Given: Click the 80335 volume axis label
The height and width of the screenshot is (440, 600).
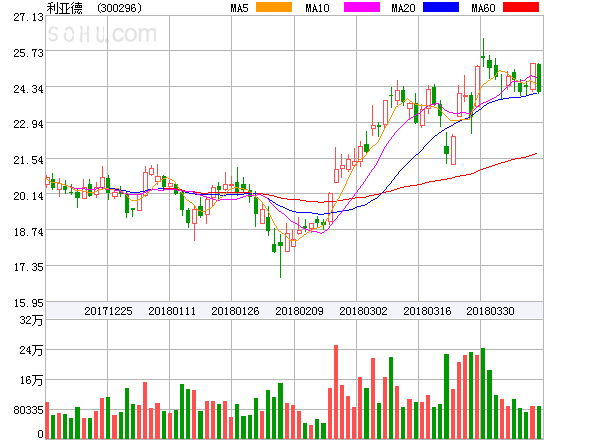Looking at the screenshot, I should (28, 410).
